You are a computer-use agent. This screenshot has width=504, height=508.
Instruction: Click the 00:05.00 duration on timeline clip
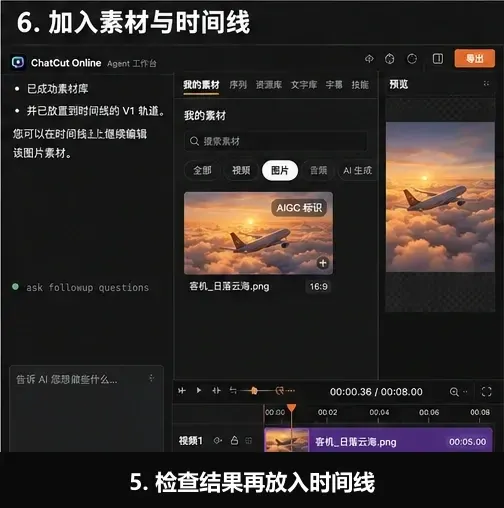point(467,442)
